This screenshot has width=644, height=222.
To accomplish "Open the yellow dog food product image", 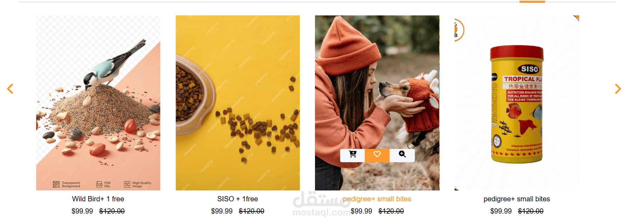I will tap(238, 103).
